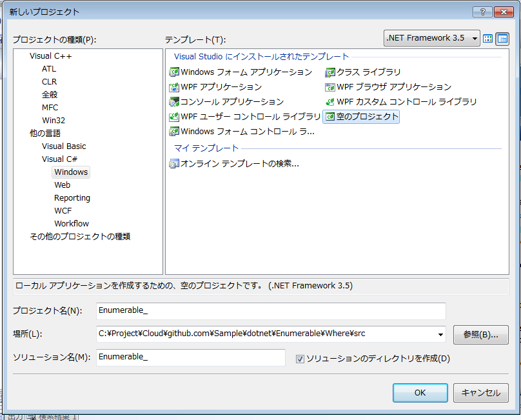Select the 空のプロジェクト template icon

[330, 117]
